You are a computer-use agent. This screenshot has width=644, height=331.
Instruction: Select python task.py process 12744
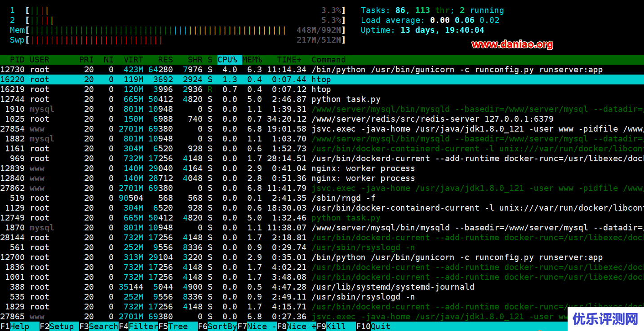click(322, 99)
